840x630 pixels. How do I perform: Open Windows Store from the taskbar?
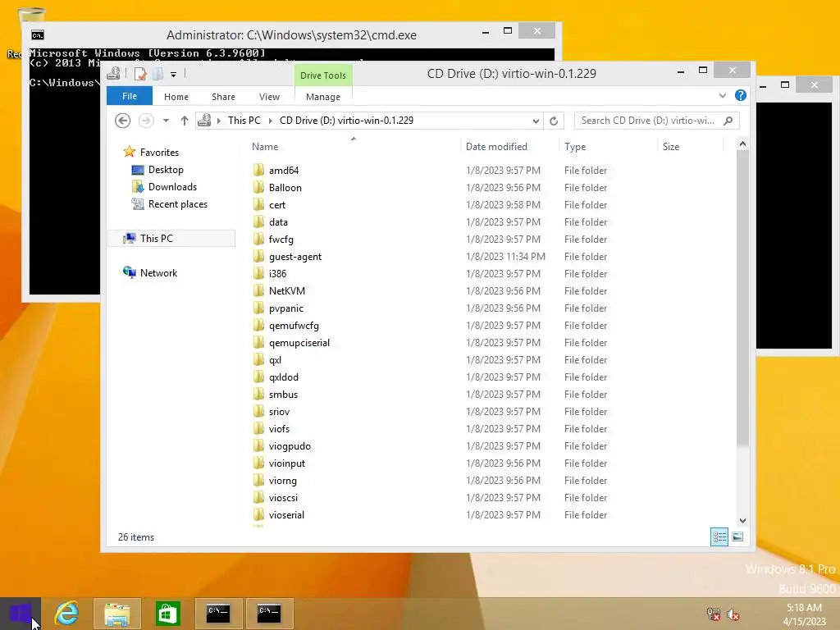[167, 614]
